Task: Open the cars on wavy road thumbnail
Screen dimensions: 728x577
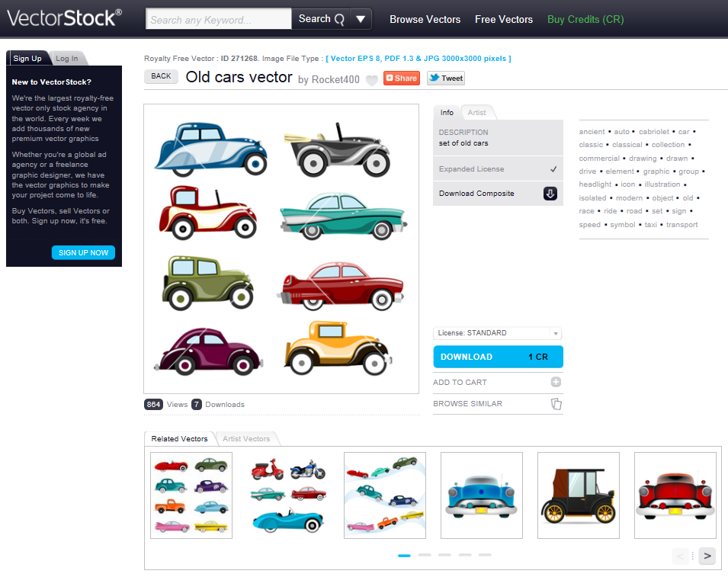Action: pos(385,495)
